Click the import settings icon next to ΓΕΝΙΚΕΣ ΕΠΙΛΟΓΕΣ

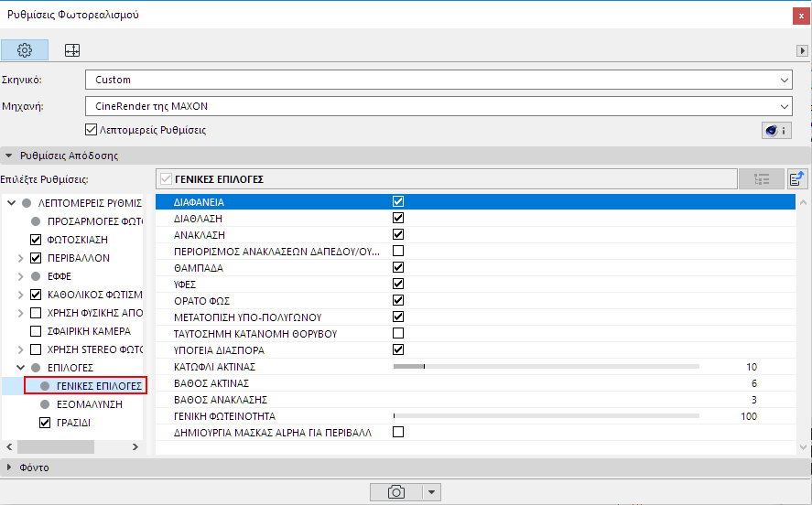(x=797, y=179)
